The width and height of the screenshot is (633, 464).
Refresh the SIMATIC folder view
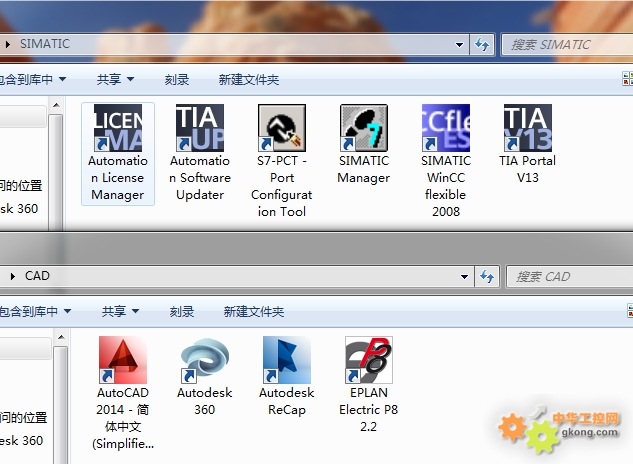pyautogui.click(x=482, y=44)
